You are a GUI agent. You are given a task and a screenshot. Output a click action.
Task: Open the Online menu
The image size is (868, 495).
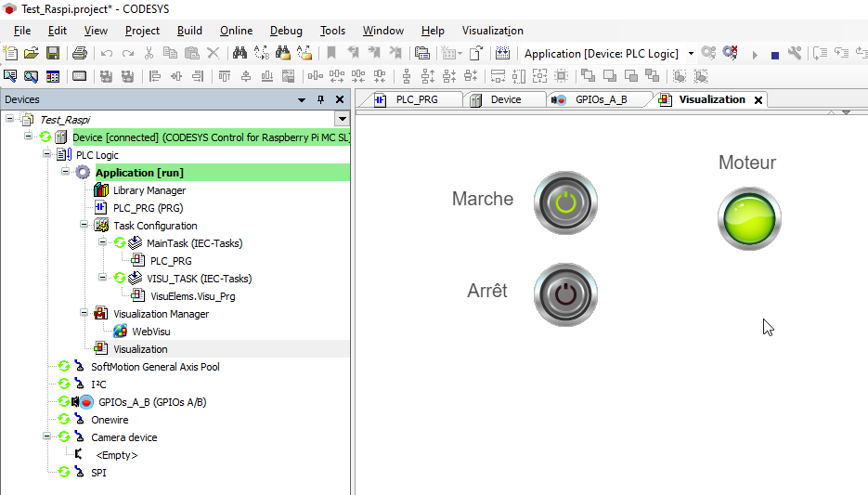coord(236,31)
